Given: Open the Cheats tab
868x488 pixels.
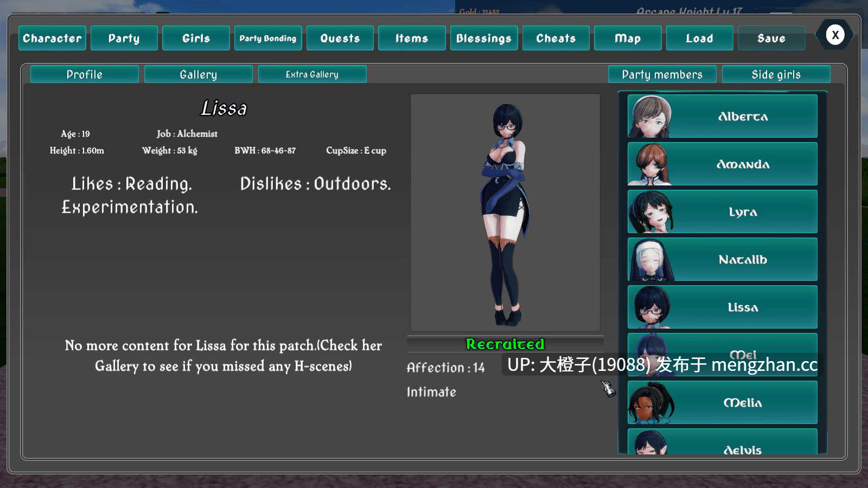Looking at the screenshot, I should pyautogui.click(x=556, y=38).
